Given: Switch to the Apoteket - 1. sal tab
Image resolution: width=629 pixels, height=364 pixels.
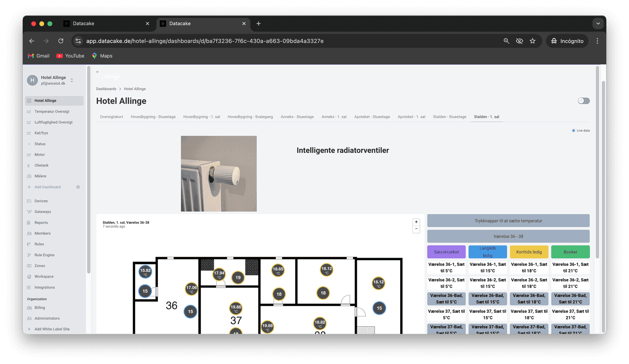Looking at the screenshot, I should tap(411, 117).
